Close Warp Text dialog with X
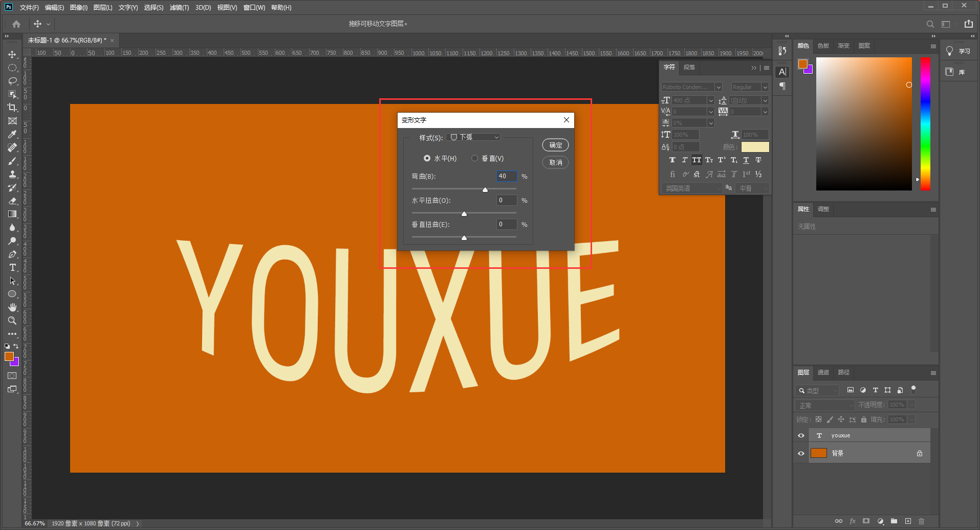The height and width of the screenshot is (530, 980). point(566,120)
